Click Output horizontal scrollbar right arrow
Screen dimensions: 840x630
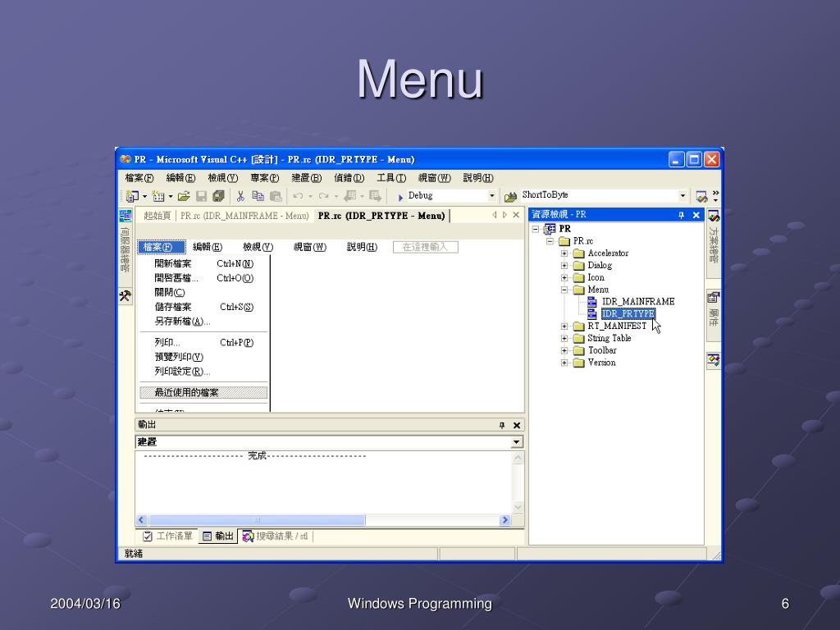pyautogui.click(x=504, y=520)
